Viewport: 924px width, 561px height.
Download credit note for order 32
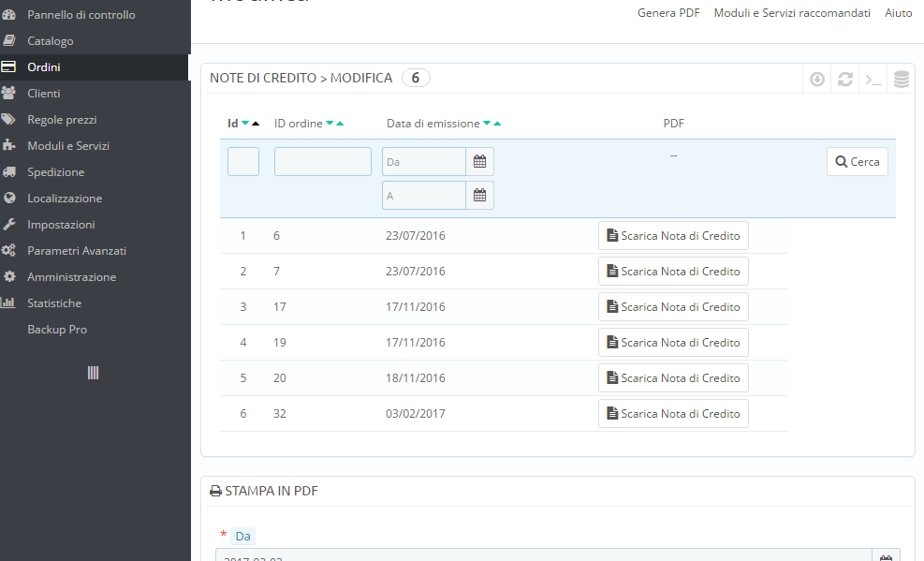tap(673, 414)
